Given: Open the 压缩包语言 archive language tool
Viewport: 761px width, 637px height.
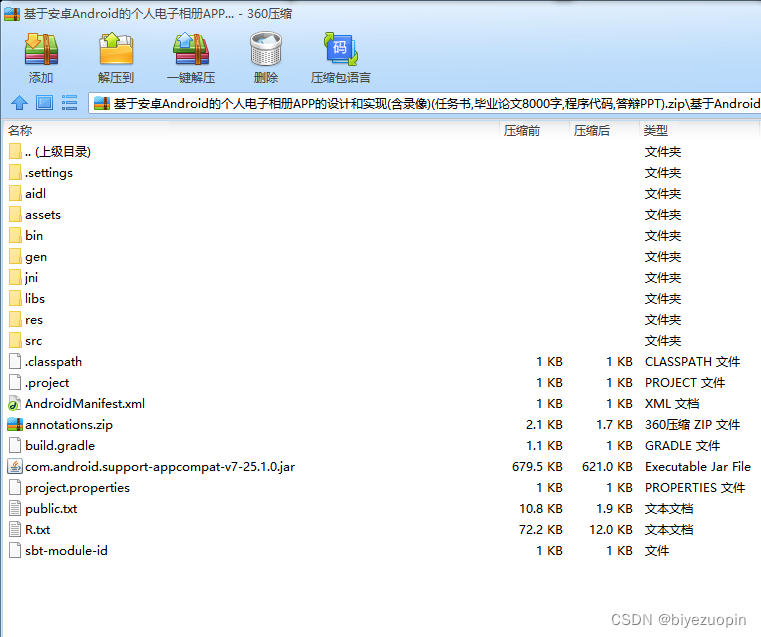Looking at the screenshot, I should pyautogui.click(x=341, y=49).
